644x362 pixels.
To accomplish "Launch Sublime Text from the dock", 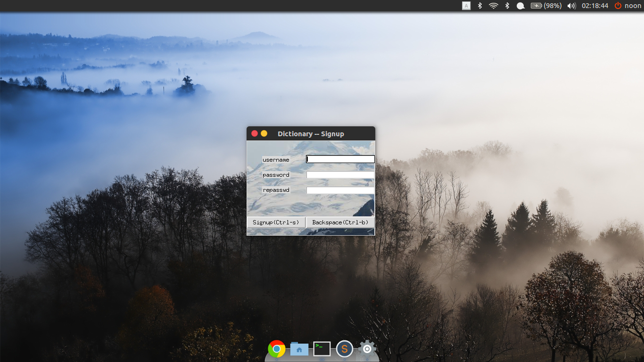I will click(345, 349).
